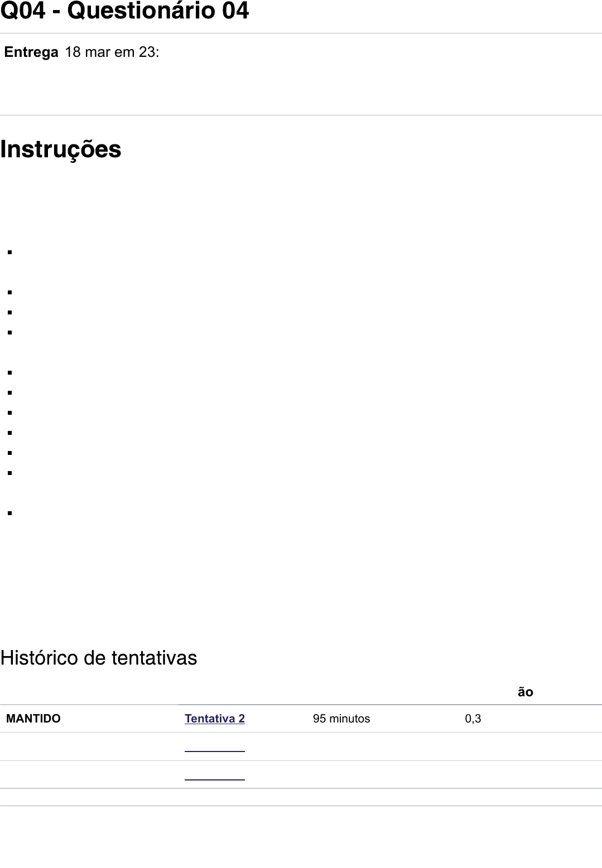
Task: Click the fifth bullet marker in instructions
Action: [10, 372]
